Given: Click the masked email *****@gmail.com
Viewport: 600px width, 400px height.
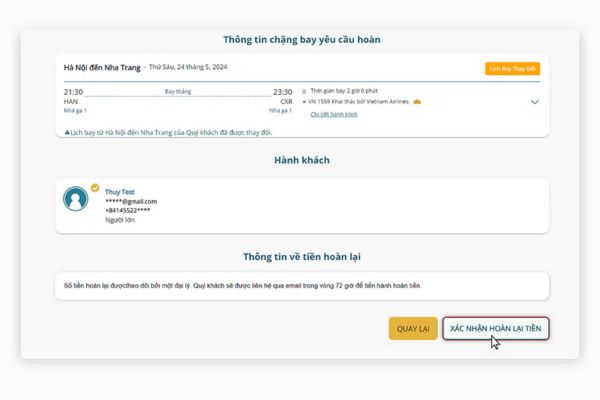Looking at the screenshot, I should click(x=131, y=201).
